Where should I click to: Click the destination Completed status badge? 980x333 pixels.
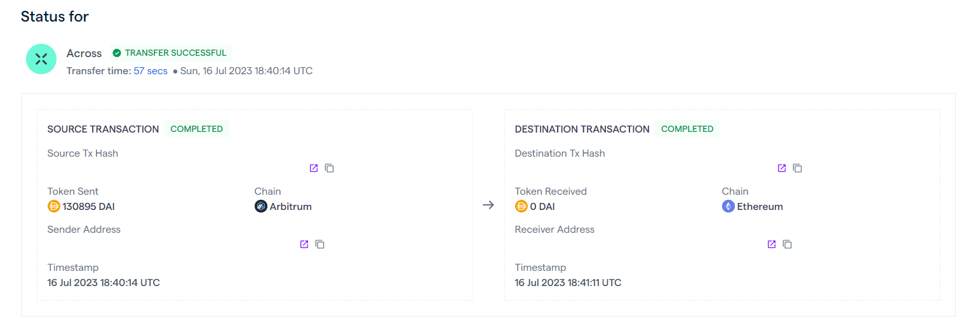(x=687, y=129)
